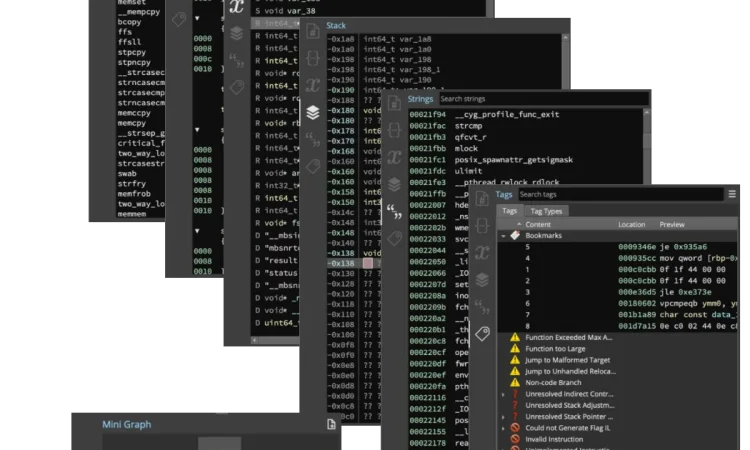Click the pink highlighted cell at stack offset -0x138

368,262
